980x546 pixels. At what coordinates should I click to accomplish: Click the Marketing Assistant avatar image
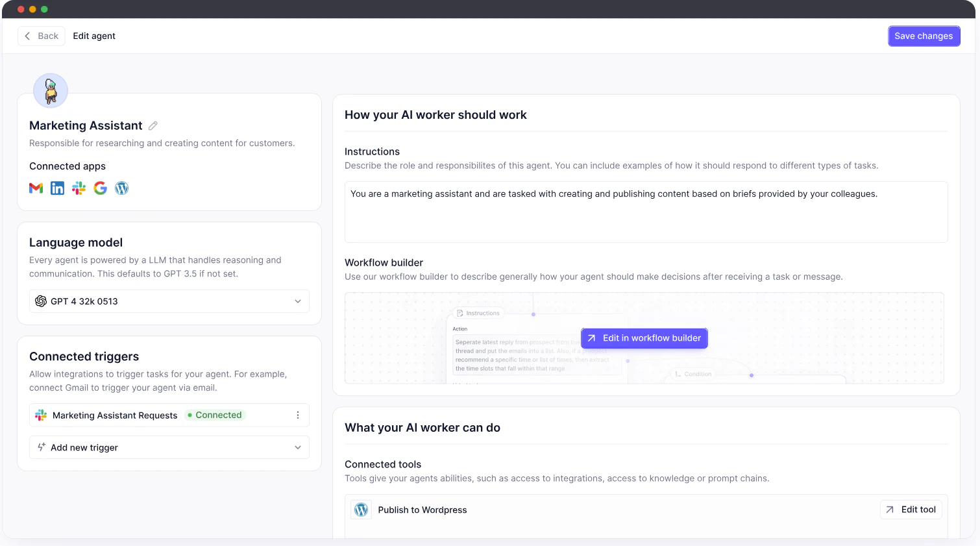[x=50, y=90]
